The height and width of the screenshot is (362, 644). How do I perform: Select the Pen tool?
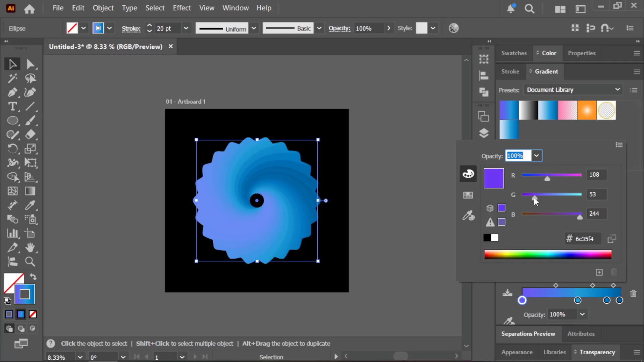click(12, 93)
